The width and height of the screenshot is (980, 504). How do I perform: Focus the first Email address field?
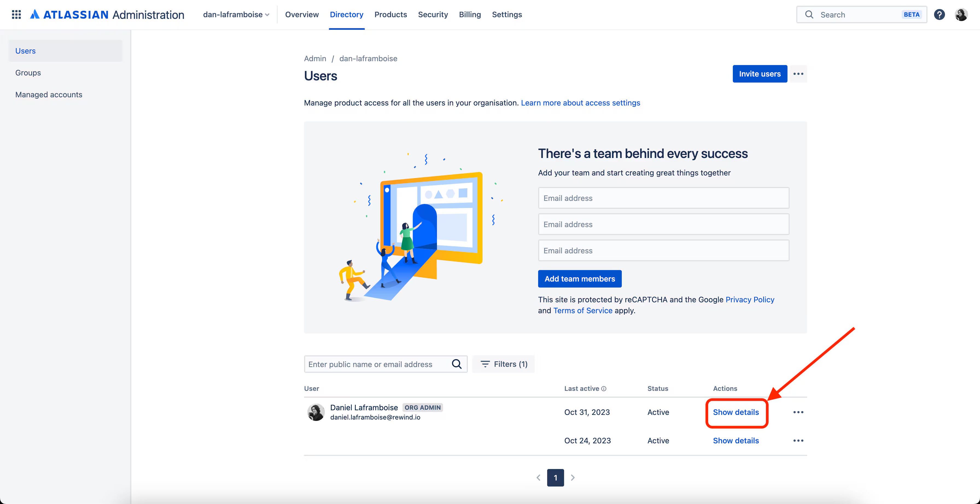point(663,198)
